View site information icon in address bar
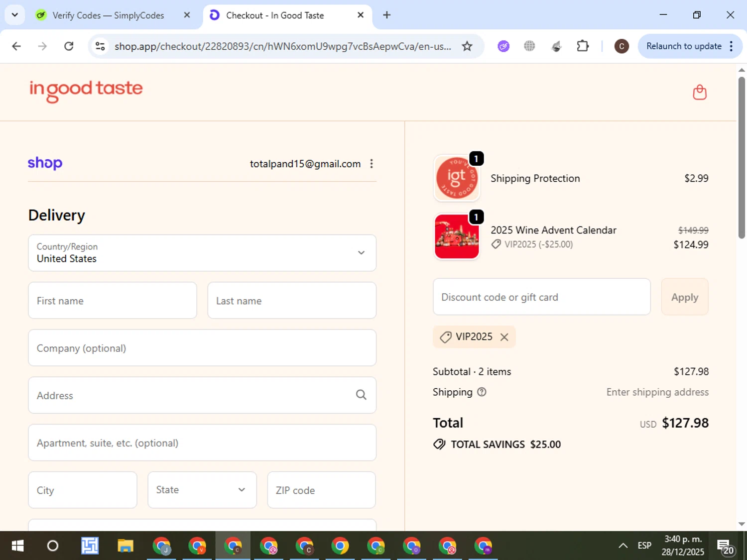The height and width of the screenshot is (560, 747). (100, 46)
